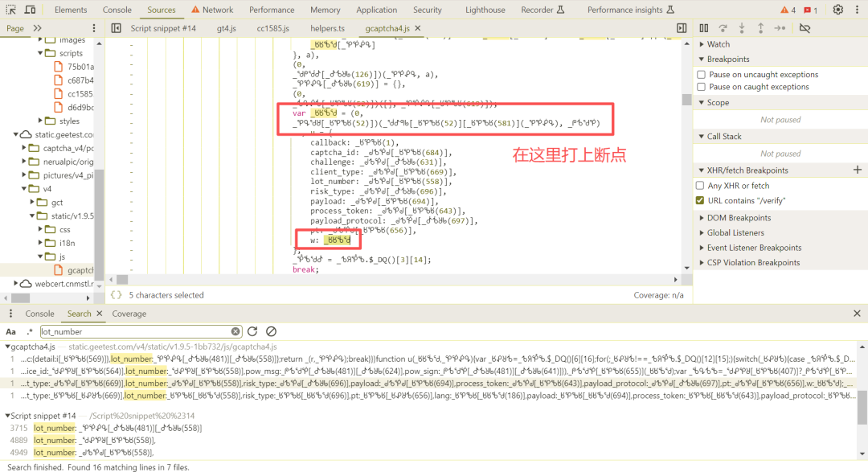Click the step into icon
Viewport: 868px width, 472px height.
(742, 28)
